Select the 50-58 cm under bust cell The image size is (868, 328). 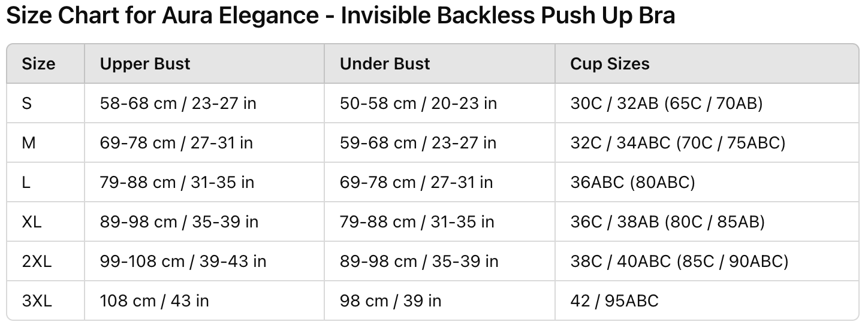coord(418,104)
